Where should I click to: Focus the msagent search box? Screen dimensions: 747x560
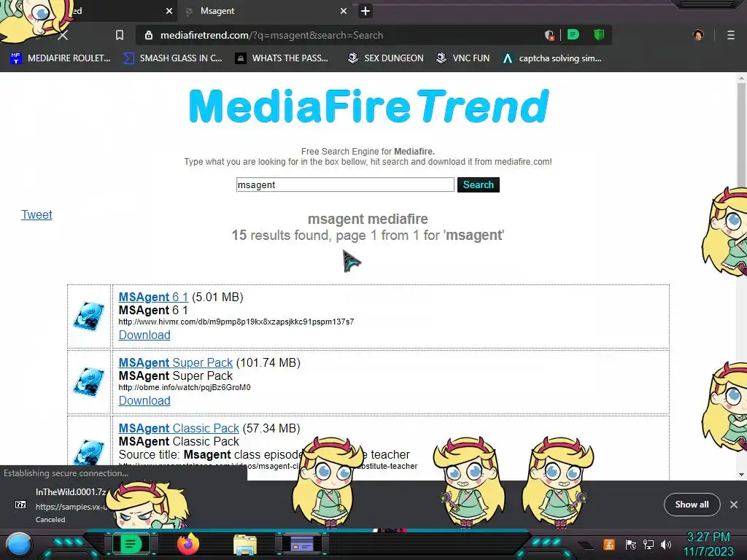point(345,184)
